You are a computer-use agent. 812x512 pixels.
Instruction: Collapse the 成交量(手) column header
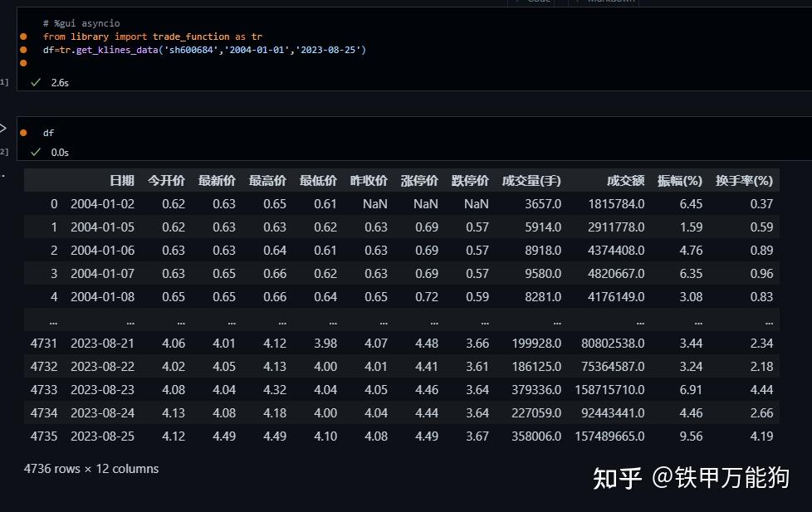(532, 180)
